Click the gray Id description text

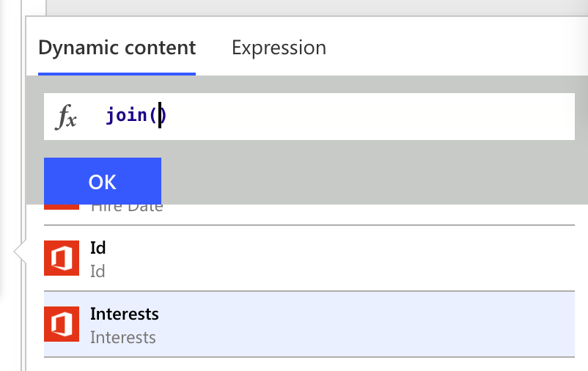tap(98, 272)
